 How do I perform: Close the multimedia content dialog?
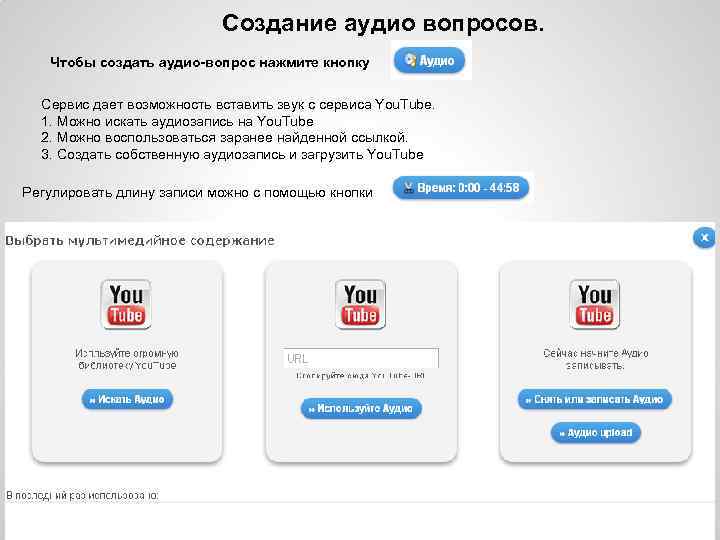pos(704,238)
